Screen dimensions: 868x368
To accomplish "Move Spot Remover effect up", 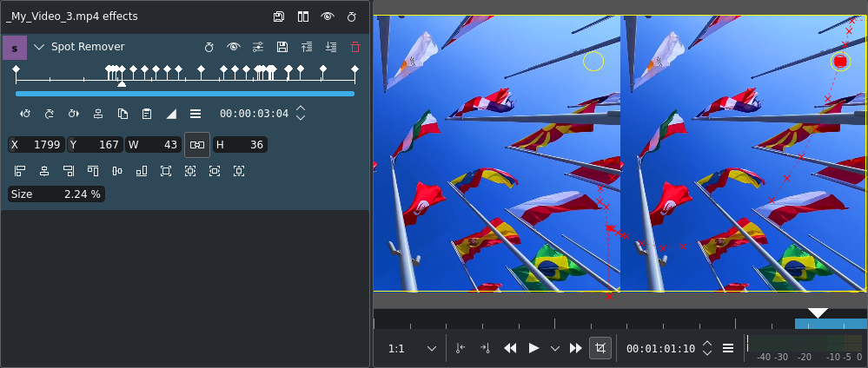I will click(x=307, y=47).
